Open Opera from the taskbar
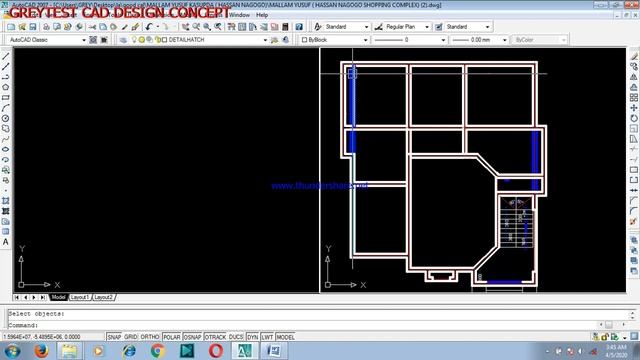The height and width of the screenshot is (360, 640). 216,351
